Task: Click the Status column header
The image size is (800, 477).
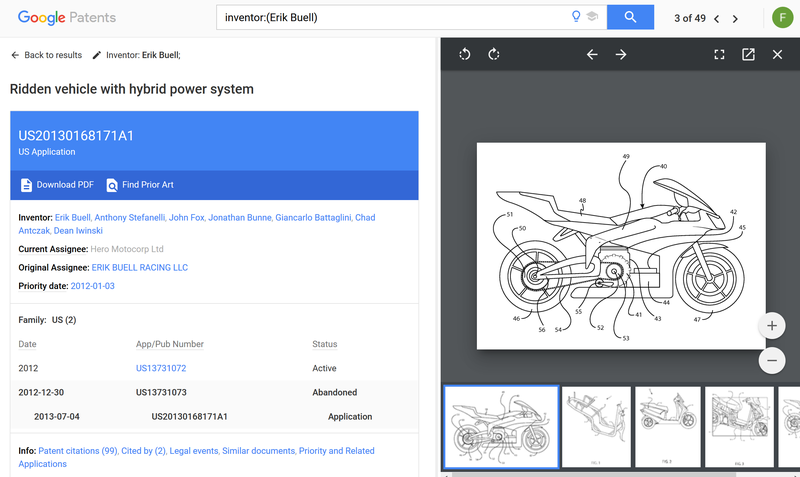Action: click(324, 344)
